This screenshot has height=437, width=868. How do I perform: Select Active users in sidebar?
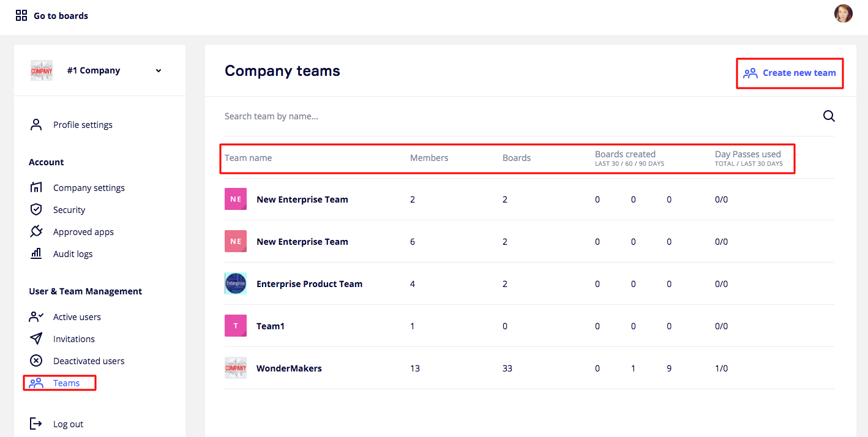point(77,317)
